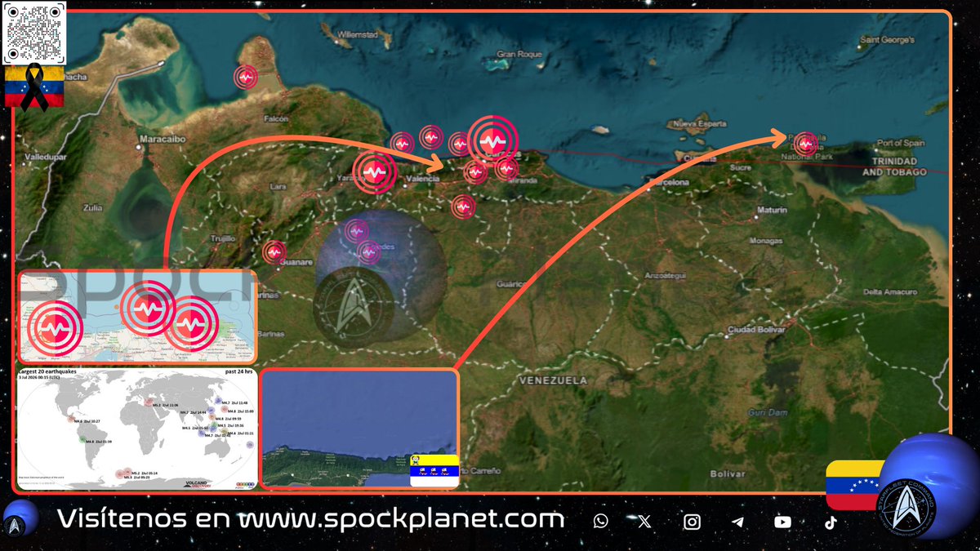Click the Maracaibo city label

click(x=163, y=139)
